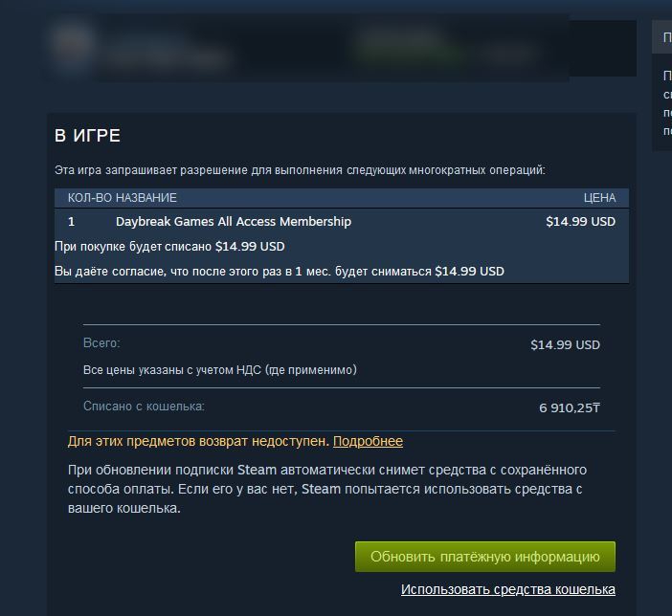Screen dimensions: 672x616
Task: Follow the Подробнее refund details link
Action: 368,441
